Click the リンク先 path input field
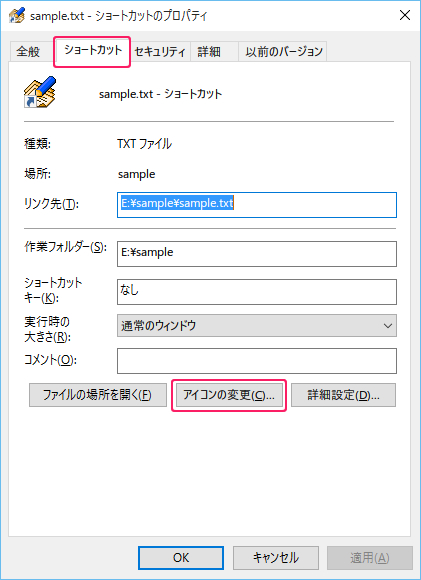 pyautogui.click(x=257, y=205)
